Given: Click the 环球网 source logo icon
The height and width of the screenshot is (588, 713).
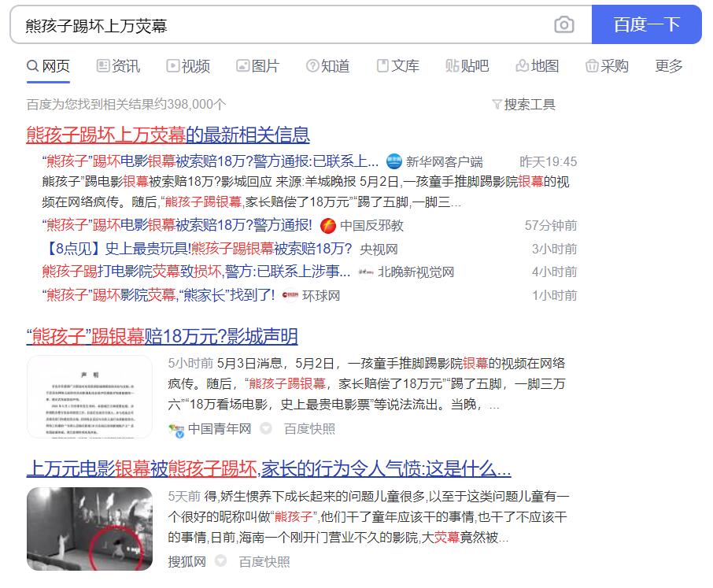Looking at the screenshot, I should point(290,296).
